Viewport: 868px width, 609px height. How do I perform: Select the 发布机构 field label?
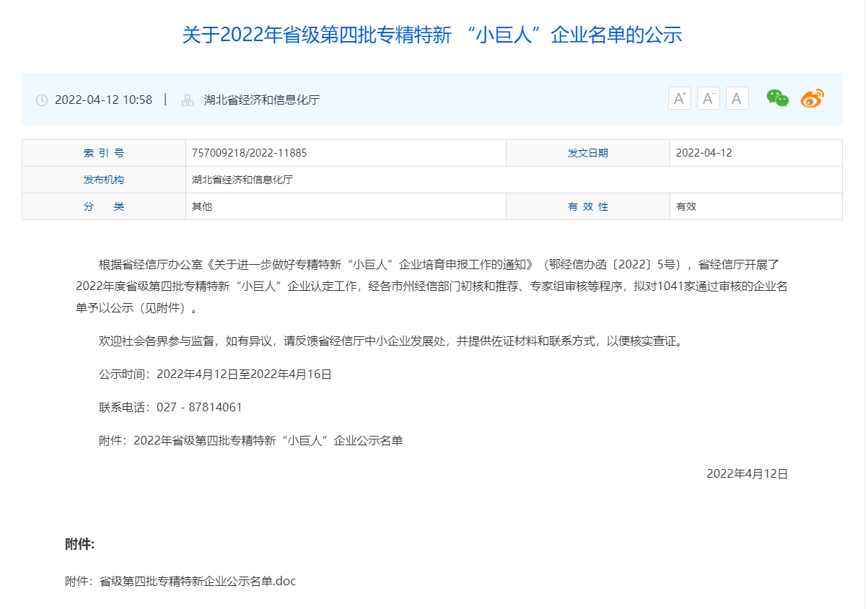[x=103, y=180]
